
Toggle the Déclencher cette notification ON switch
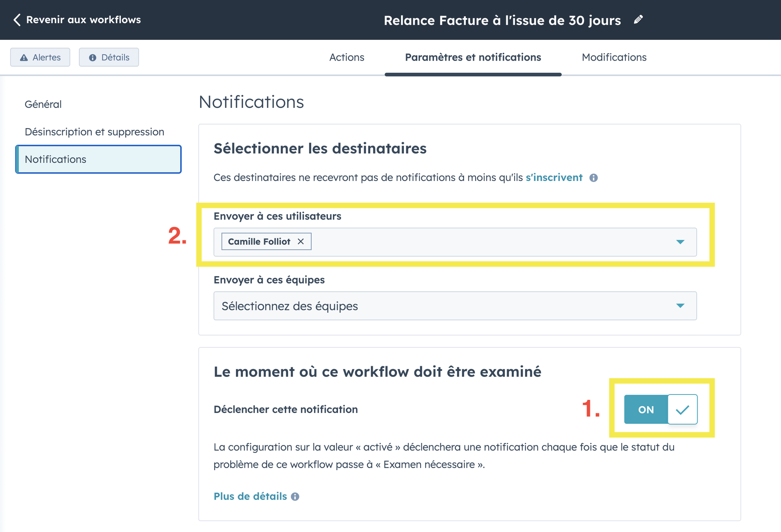(x=661, y=409)
